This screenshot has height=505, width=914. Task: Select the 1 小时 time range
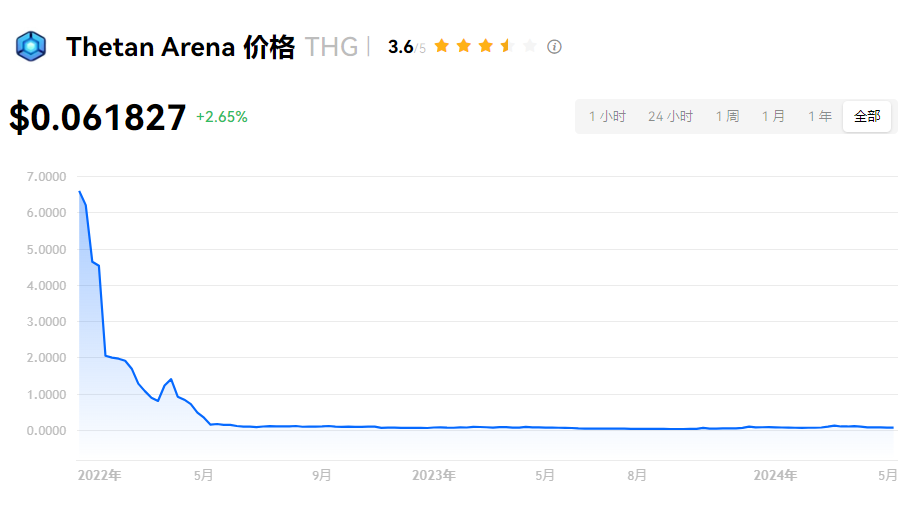pyautogui.click(x=607, y=117)
